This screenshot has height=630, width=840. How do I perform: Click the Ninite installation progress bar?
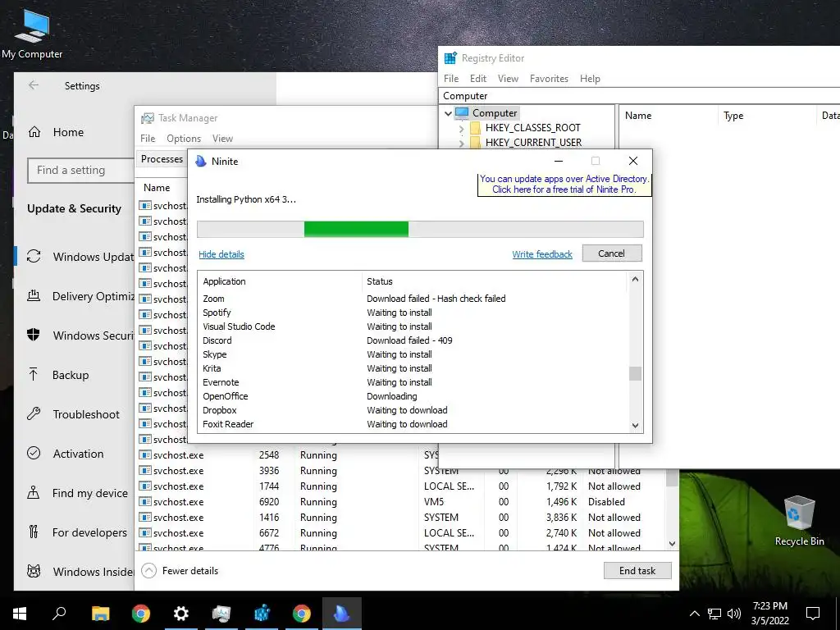pyautogui.click(x=420, y=229)
